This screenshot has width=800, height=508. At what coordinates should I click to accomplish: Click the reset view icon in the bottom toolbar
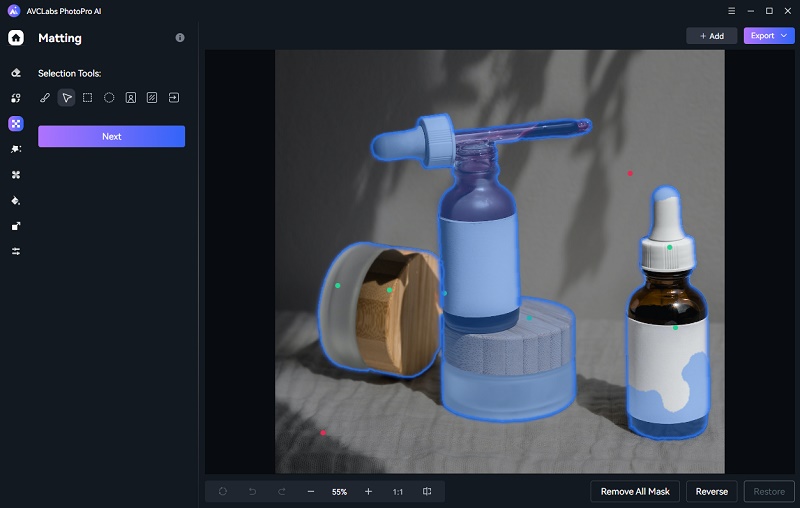223,492
